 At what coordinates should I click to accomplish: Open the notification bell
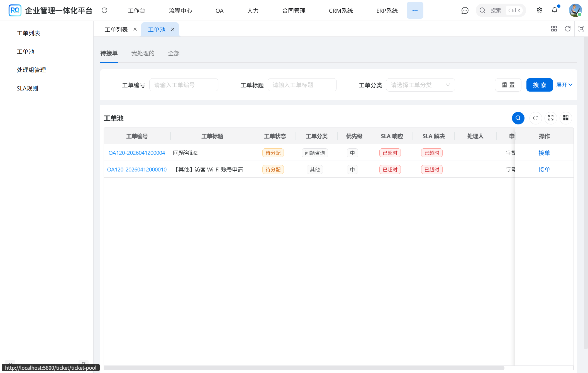point(554,11)
